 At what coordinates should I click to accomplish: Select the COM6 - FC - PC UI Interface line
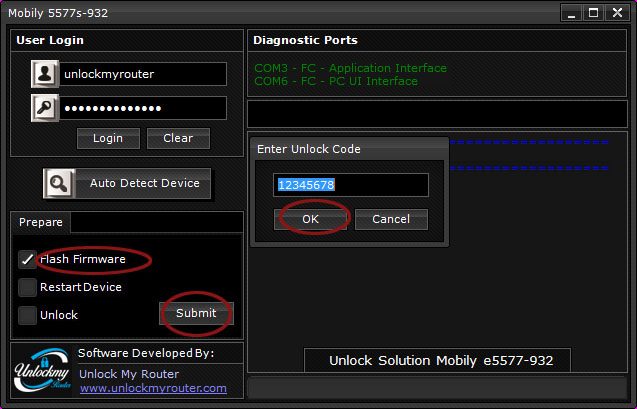[336, 81]
